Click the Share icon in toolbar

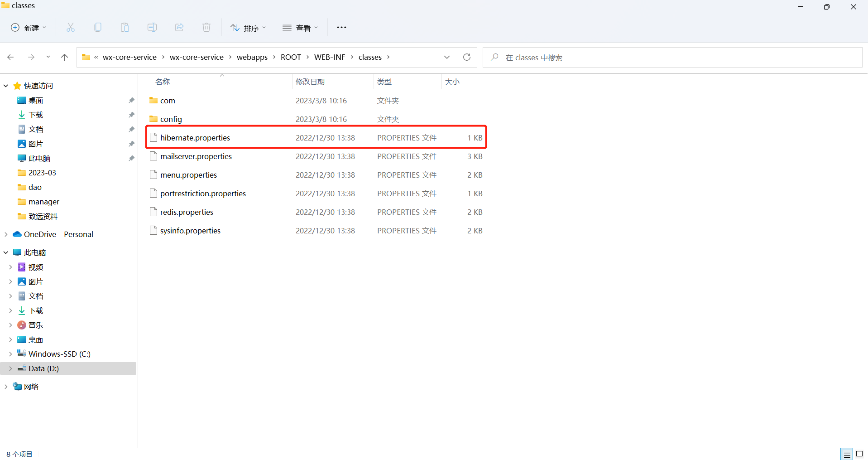[x=179, y=28]
